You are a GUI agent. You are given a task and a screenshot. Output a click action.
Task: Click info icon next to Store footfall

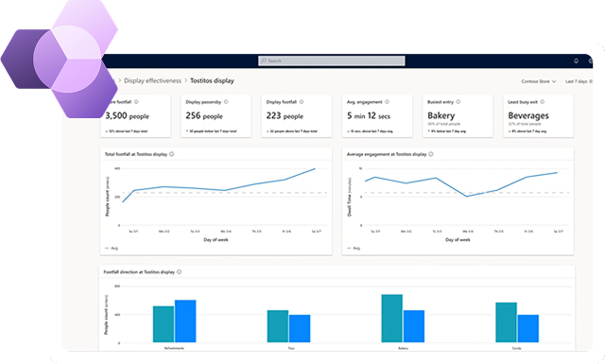pyautogui.click(x=136, y=102)
